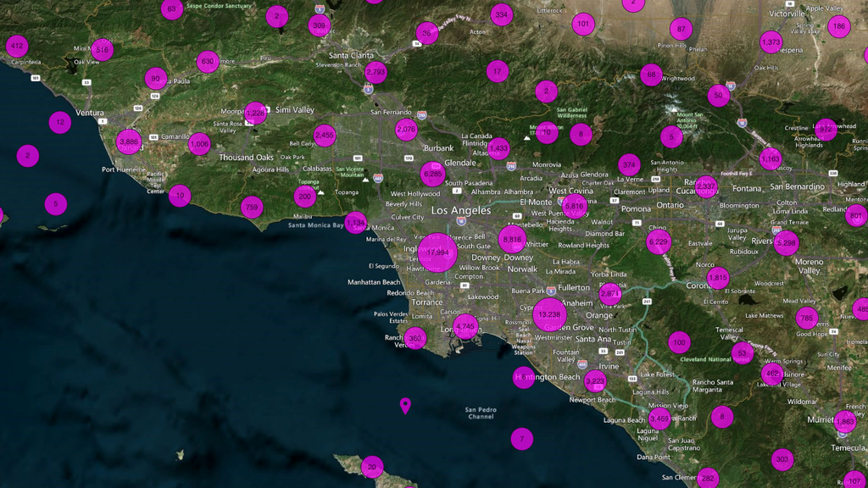Select the 50 cluster near Interstate 15
This screenshot has width=868, height=488.
(x=719, y=95)
